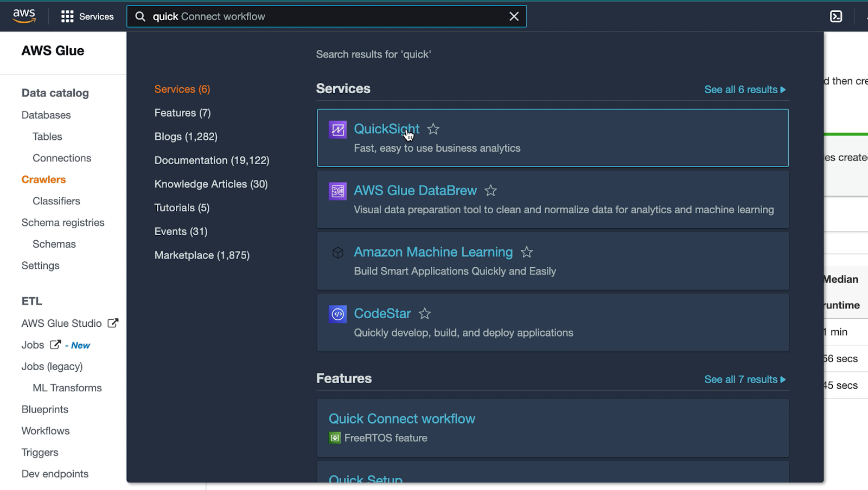Open the Amazon Machine Learning link
Image resolution: width=868 pixels, height=490 pixels.
point(433,252)
